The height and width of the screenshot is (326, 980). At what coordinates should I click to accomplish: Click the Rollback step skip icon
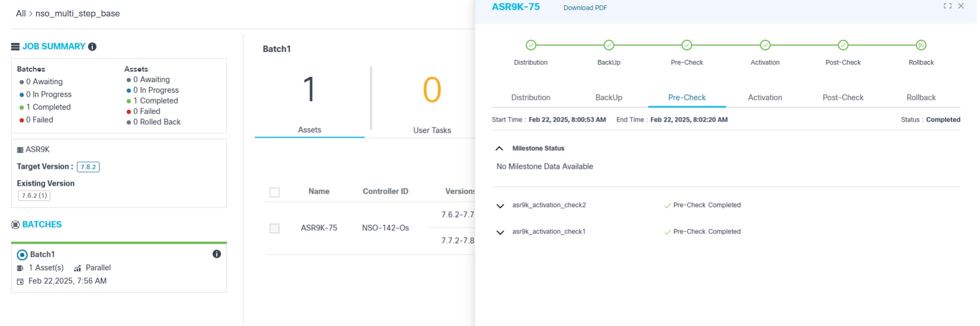tap(921, 45)
